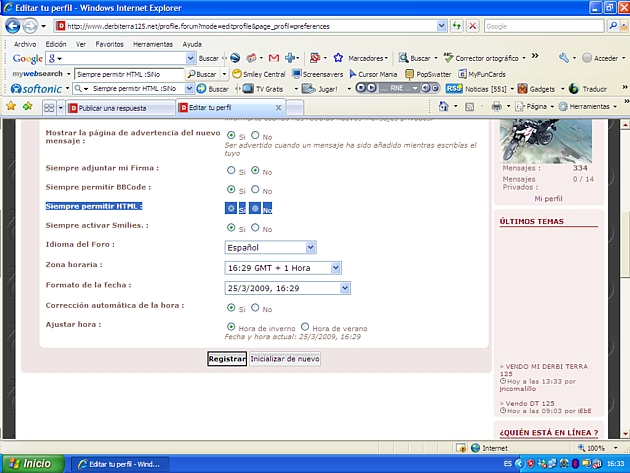Select No for Siempre permitir HTML

(255, 208)
